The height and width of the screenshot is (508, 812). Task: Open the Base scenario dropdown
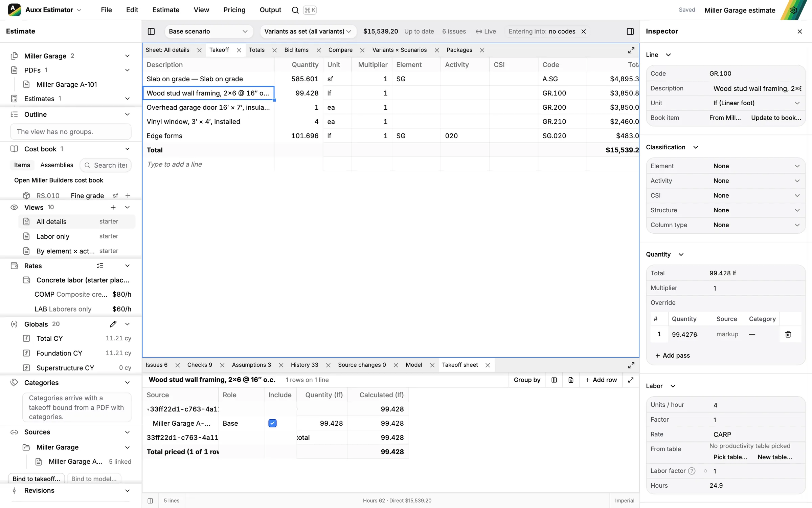(208, 31)
